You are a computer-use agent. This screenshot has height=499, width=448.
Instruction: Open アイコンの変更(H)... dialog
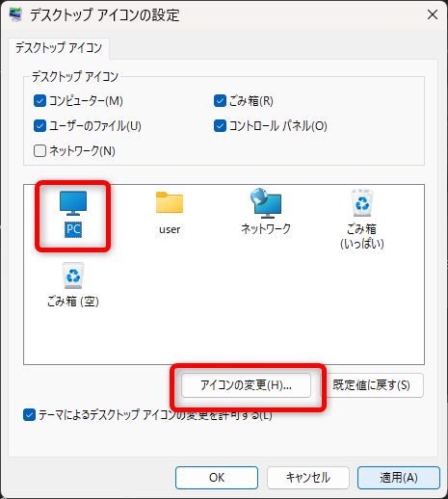[x=246, y=385]
